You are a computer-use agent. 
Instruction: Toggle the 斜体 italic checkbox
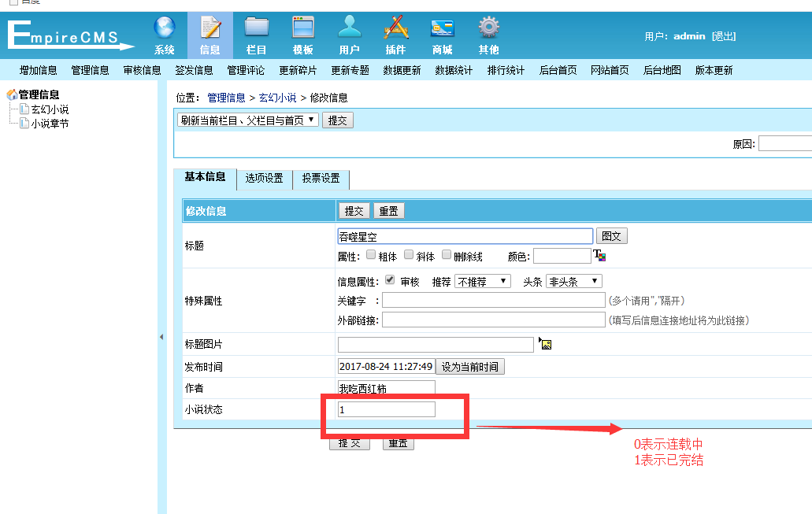[x=409, y=255]
